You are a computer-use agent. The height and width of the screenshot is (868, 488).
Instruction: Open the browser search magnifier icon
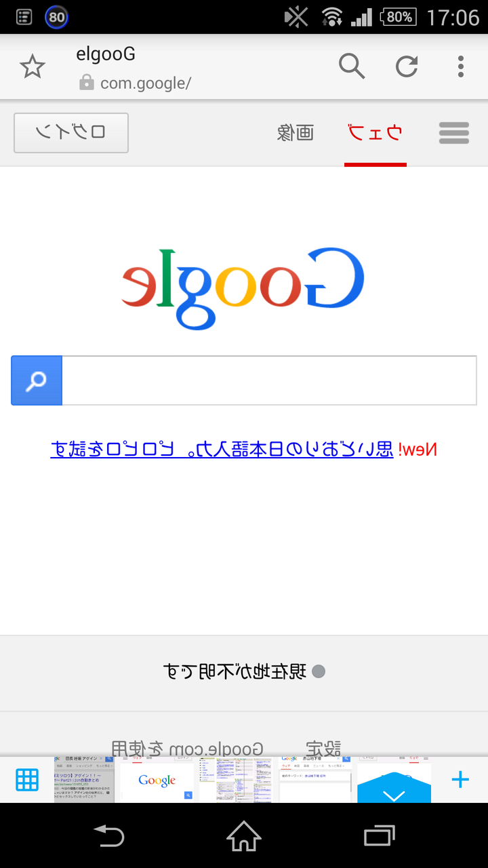[x=352, y=66]
